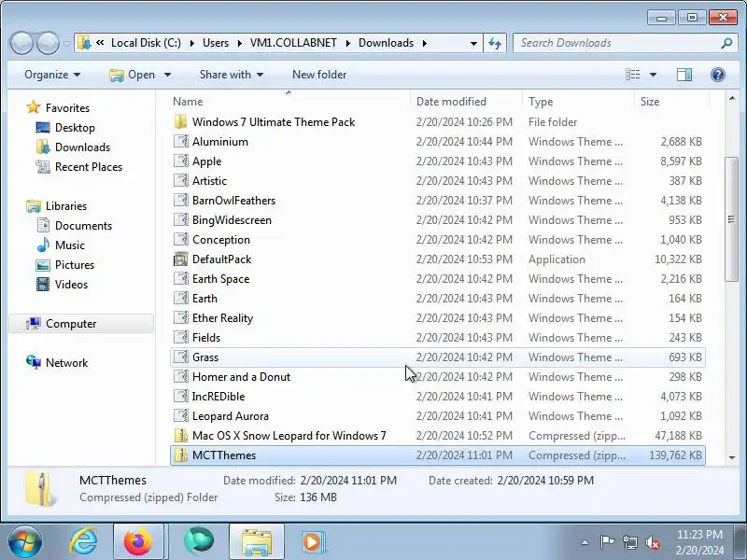Click the file list scroll up arrow
Screen dimensions: 747x560
point(732,99)
